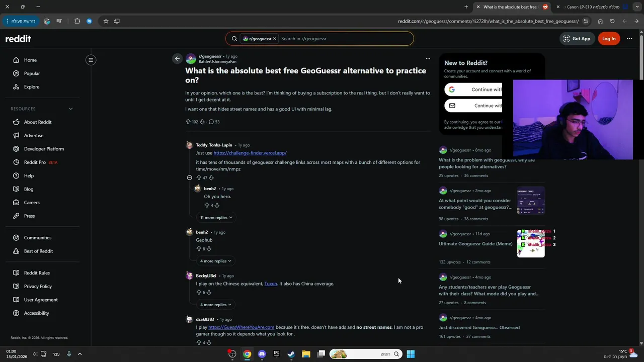Open Discord from the taskbar
The width and height of the screenshot is (644, 362).
pos(262,354)
